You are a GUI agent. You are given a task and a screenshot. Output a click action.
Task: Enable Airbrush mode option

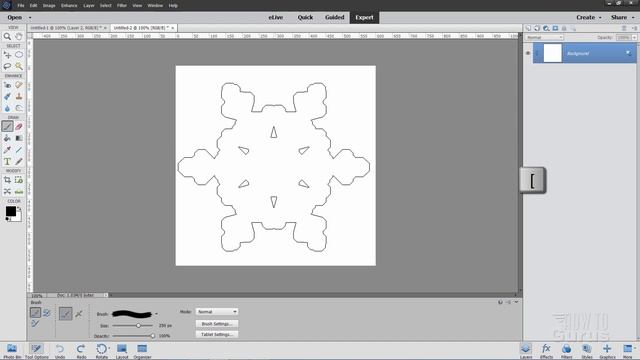[x=79, y=314]
